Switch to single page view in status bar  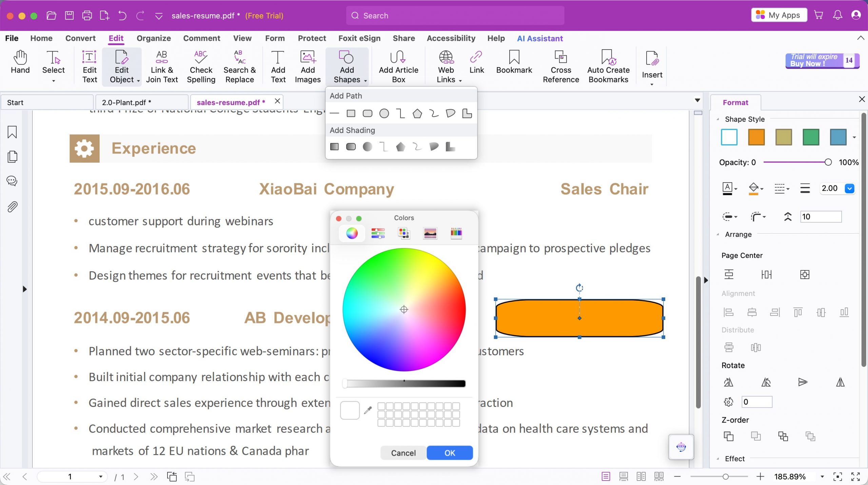pyautogui.click(x=606, y=477)
